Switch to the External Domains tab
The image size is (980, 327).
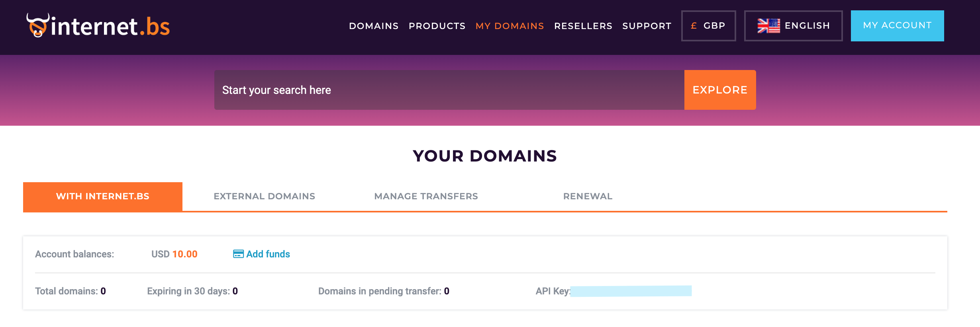point(264,197)
